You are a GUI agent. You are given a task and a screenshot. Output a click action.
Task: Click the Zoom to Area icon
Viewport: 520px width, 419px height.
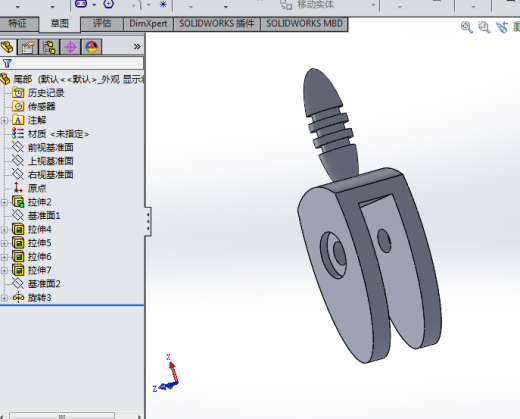(484, 27)
